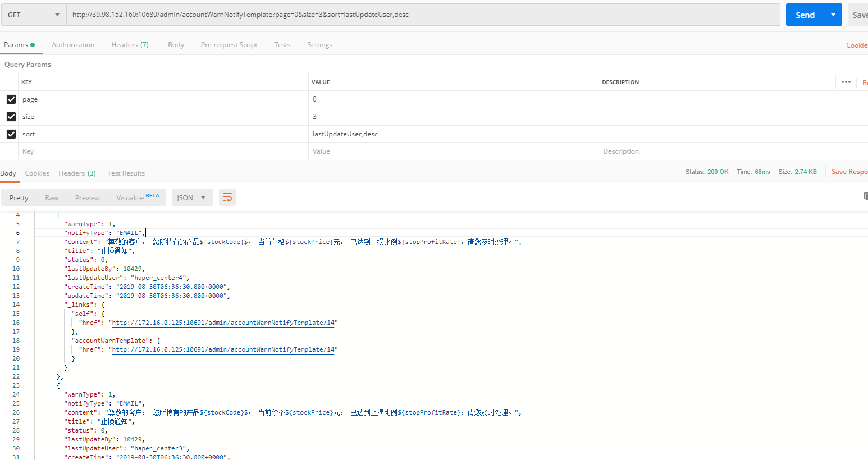Switch to the Authorization tab
This screenshot has height=460, width=868.
click(x=73, y=45)
